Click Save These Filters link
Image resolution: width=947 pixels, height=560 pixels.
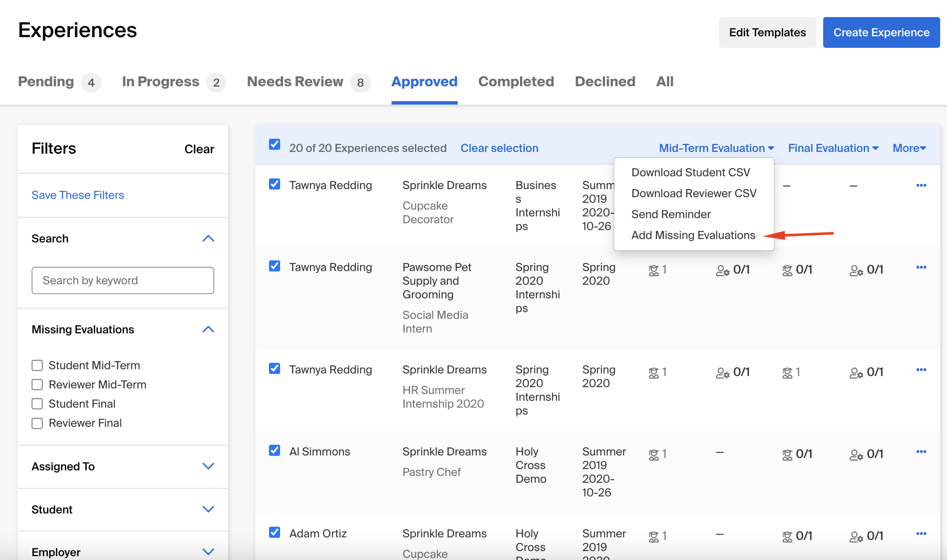pyautogui.click(x=78, y=195)
